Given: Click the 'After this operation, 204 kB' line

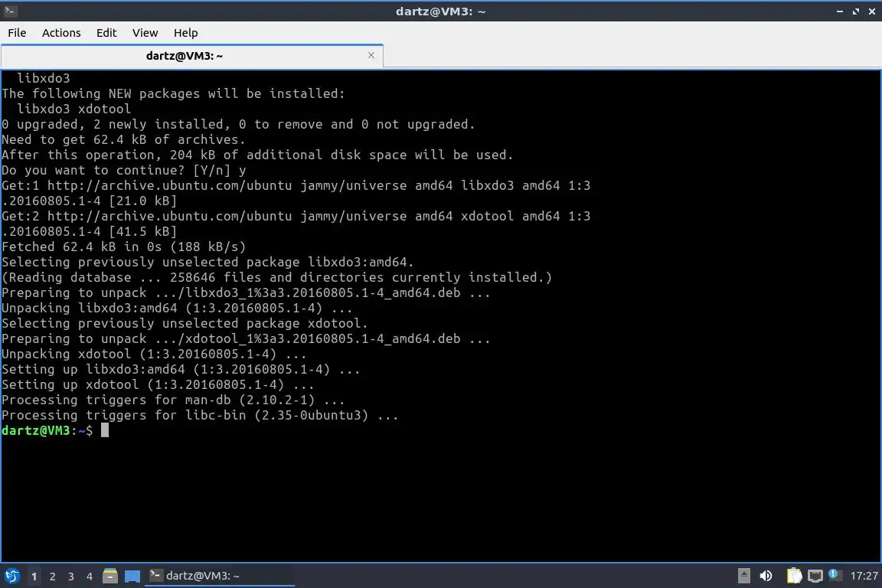Looking at the screenshot, I should tap(257, 155).
